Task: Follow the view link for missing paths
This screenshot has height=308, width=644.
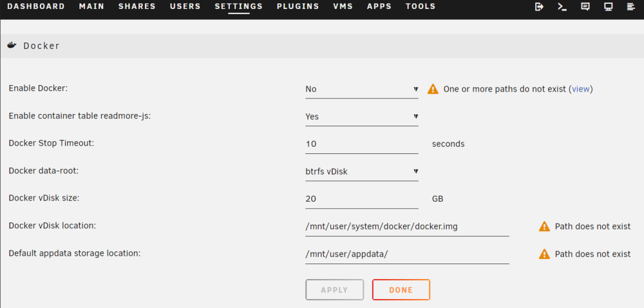Action: tap(581, 89)
